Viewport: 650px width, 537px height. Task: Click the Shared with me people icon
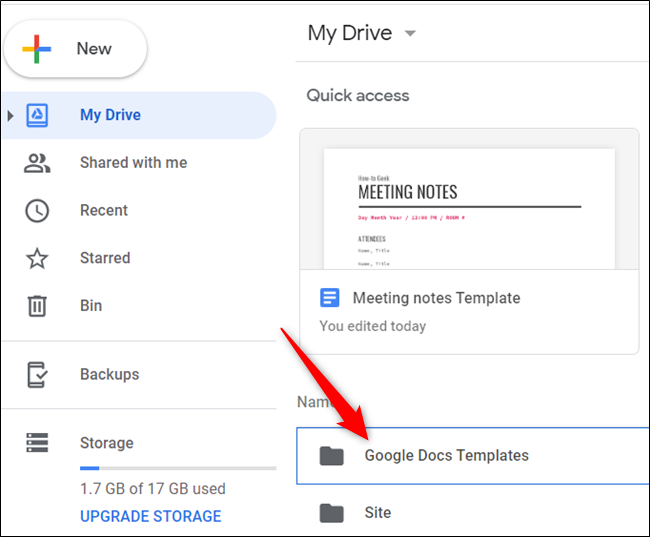[37, 163]
